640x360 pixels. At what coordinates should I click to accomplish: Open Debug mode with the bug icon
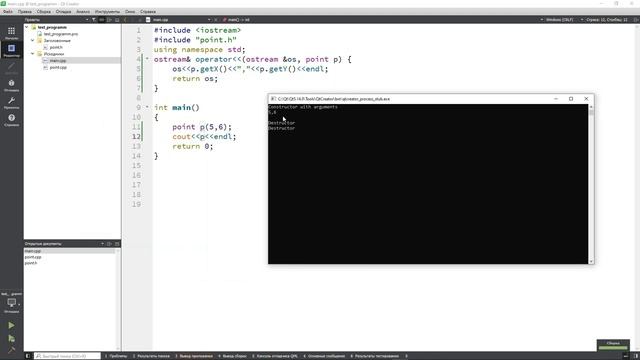(x=11, y=83)
